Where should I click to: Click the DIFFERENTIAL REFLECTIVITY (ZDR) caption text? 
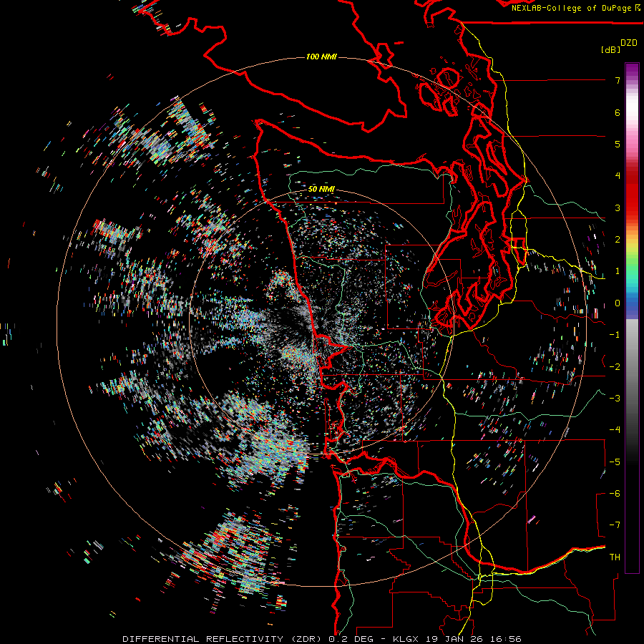pos(223,639)
